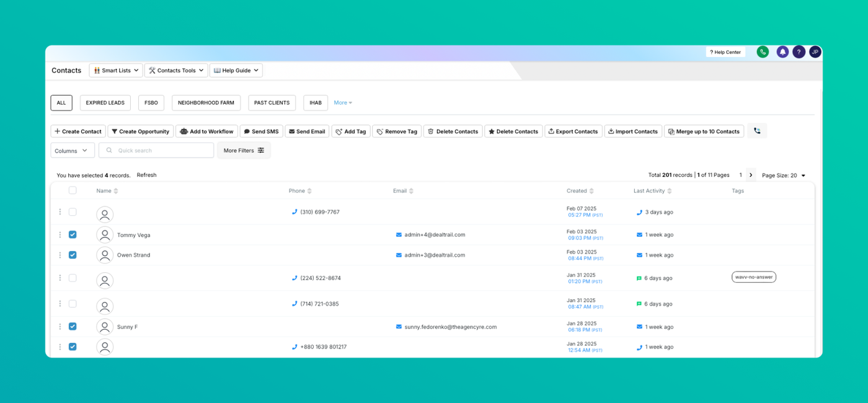
Task: Click the Remove Tag button
Action: 397,131
